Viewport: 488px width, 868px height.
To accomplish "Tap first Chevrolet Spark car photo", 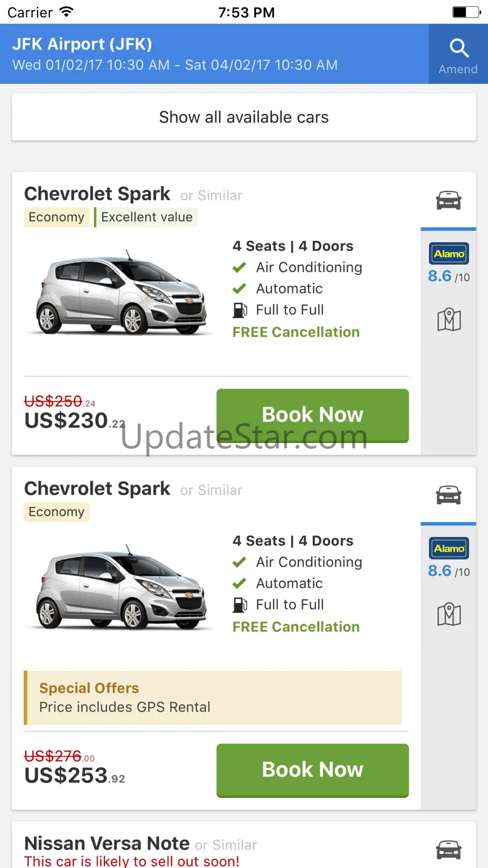I will pyautogui.click(x=121, y=292).
